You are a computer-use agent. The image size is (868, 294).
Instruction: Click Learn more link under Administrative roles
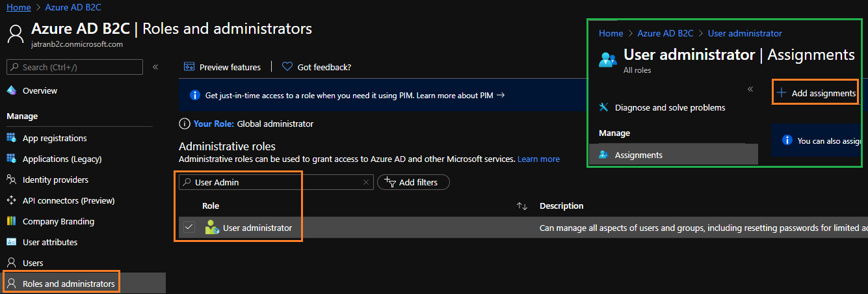[x=538, y=159]
